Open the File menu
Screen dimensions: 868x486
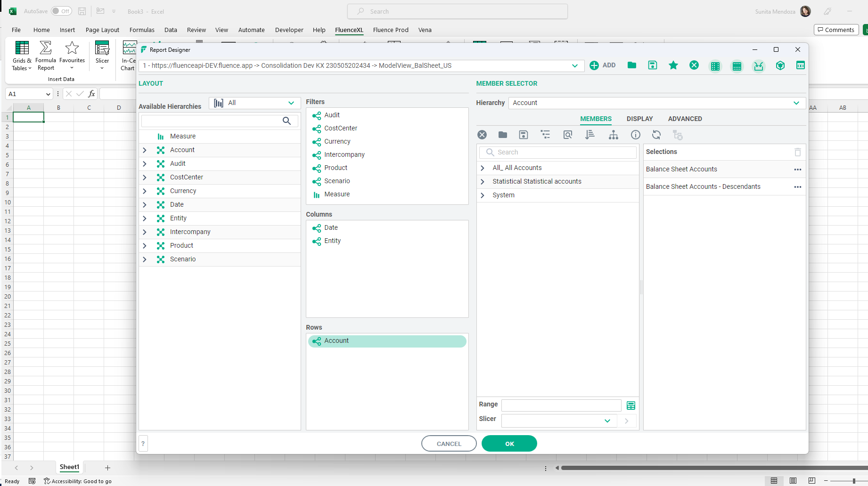(x=16, y=30)
